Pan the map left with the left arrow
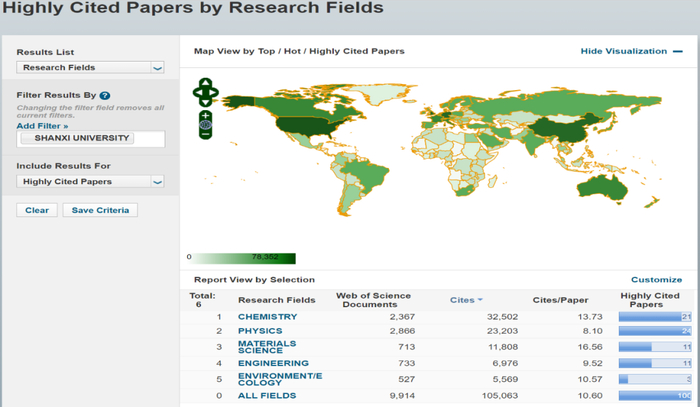Viewport: 700px width, 407px height. [197, 93]
